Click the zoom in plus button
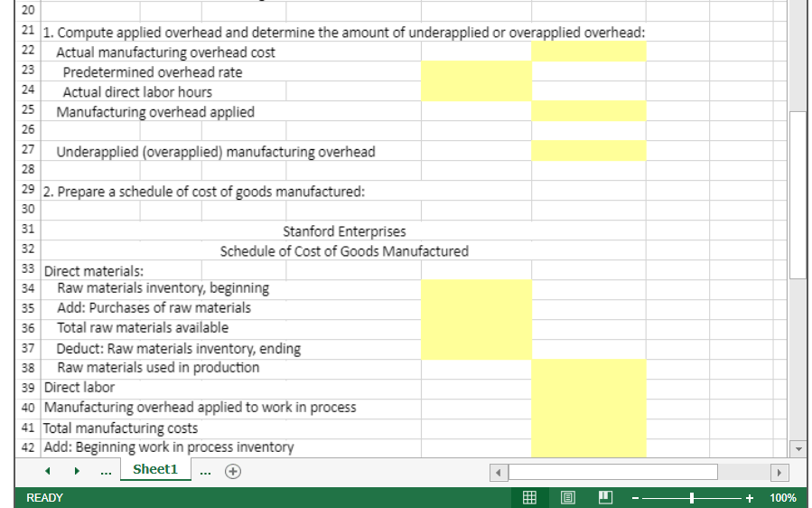This screenshot has width=812, height=508. click(750, 498)
